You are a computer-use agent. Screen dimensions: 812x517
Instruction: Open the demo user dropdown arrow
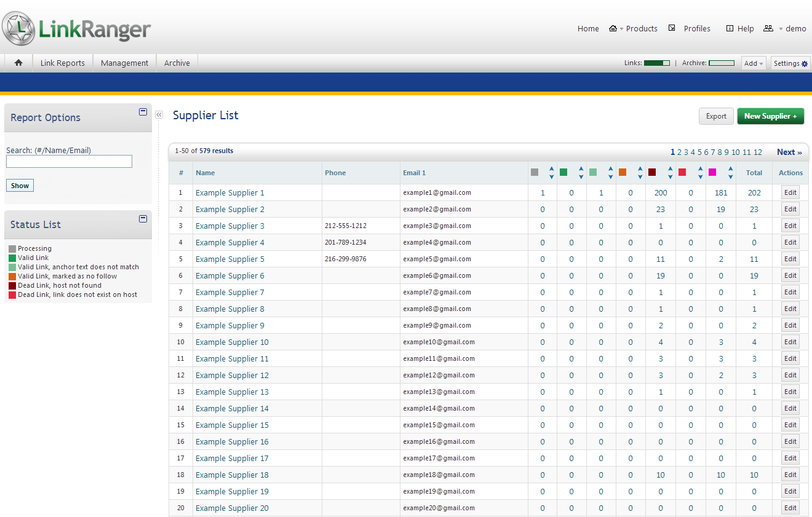pyautogui.click(x=781, y=29)
